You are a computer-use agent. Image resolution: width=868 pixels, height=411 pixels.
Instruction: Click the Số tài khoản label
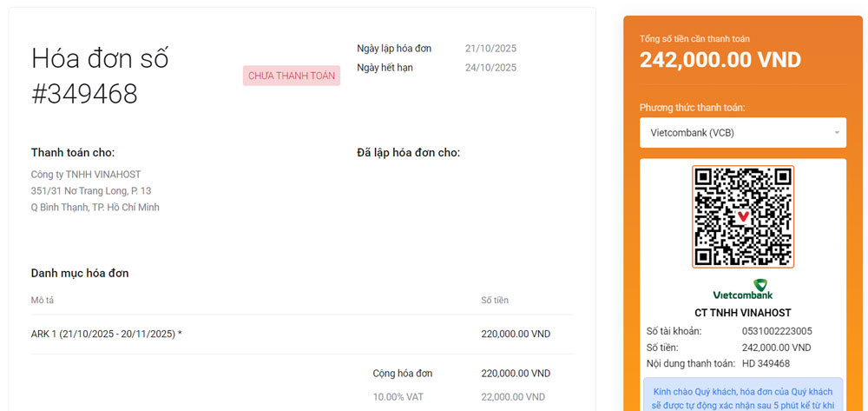click(674, 331)
